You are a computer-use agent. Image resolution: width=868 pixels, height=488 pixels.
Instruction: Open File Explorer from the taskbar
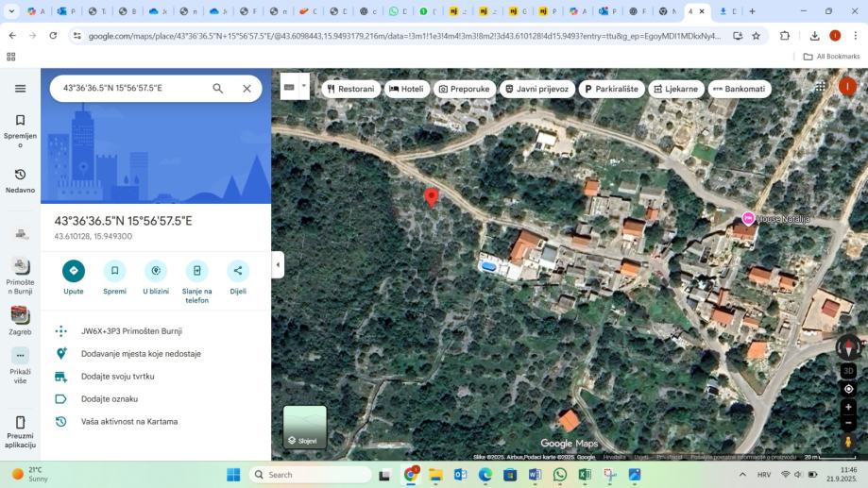point(435,475)
